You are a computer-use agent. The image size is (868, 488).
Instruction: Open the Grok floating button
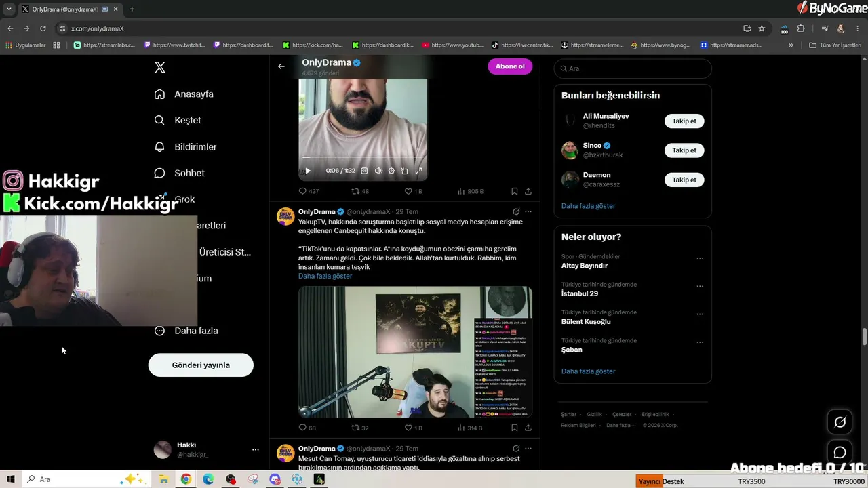[840, 422]
